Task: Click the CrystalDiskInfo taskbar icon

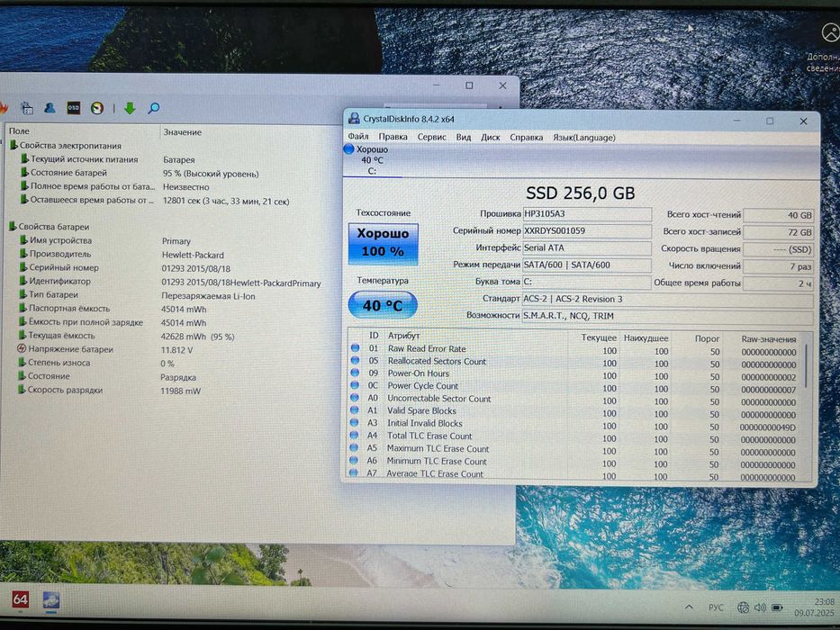Action: tap(51, 600)
